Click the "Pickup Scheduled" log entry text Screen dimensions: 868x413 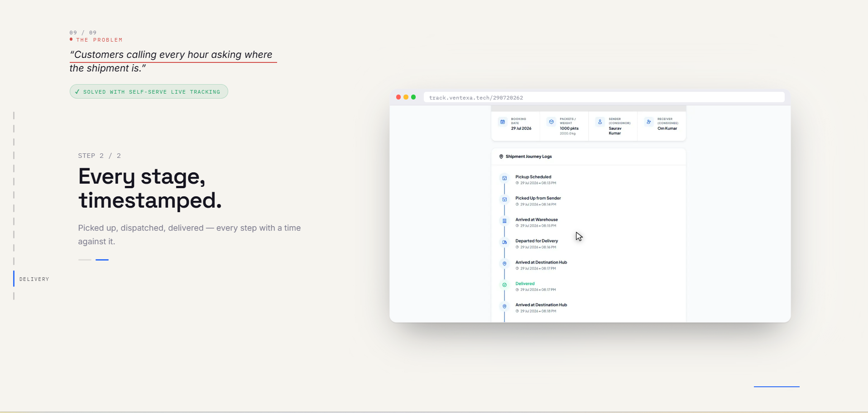[533, 177]
